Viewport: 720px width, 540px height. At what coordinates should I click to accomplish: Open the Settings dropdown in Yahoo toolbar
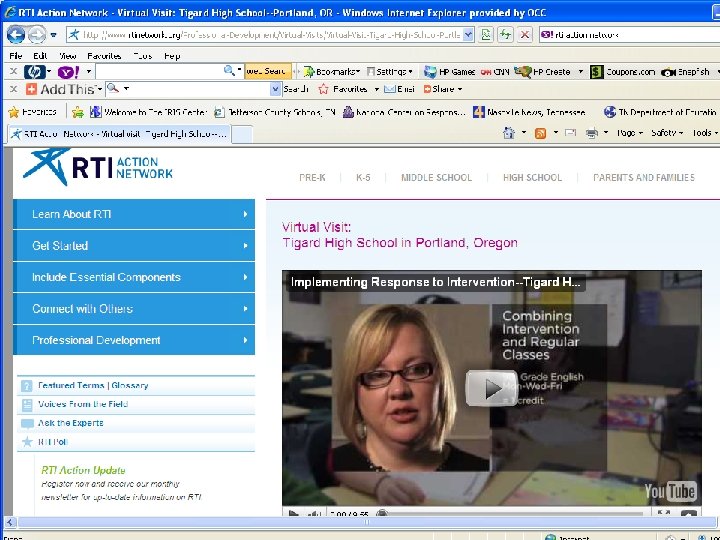tap(389, 72)
